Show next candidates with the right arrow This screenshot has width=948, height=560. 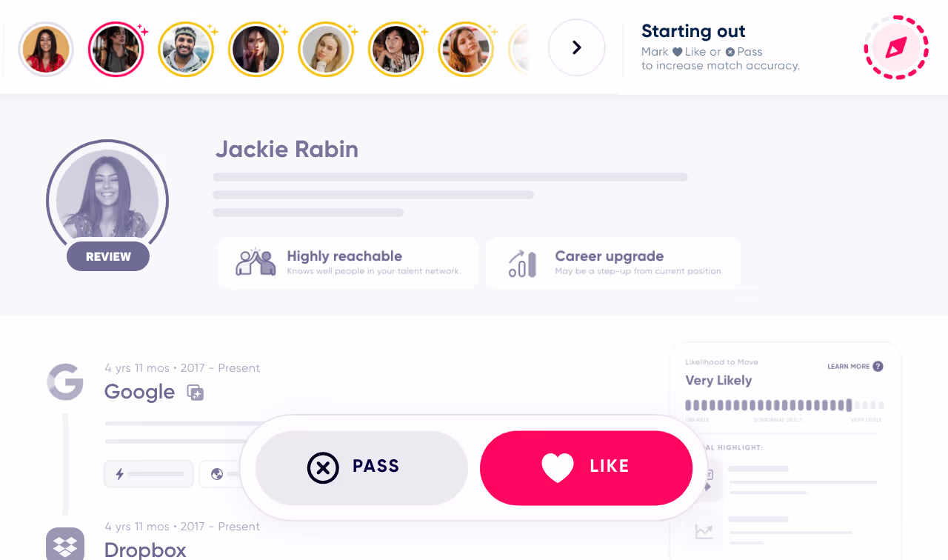tap(577, 47)
